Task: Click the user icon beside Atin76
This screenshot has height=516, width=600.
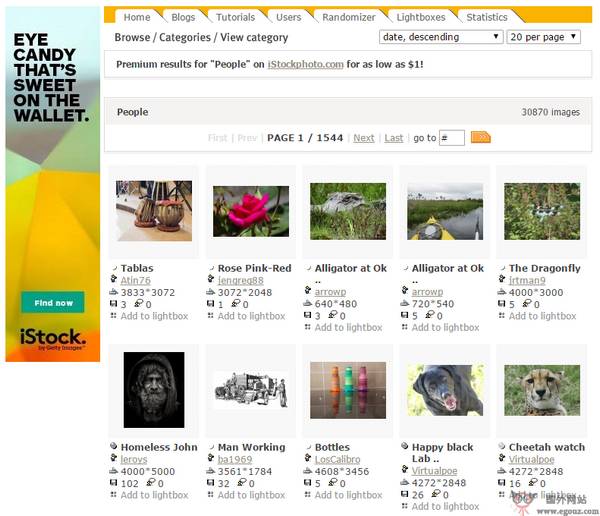Action: 114,279
